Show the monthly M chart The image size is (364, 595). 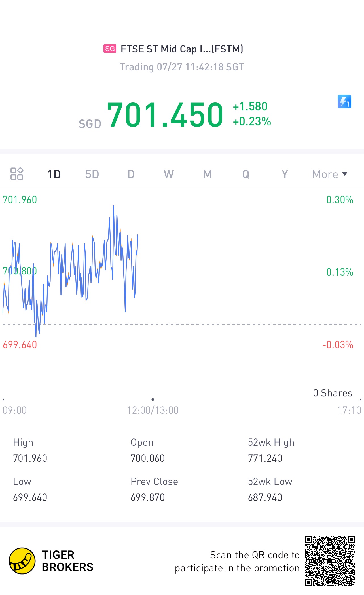click(x=207, y=174)
